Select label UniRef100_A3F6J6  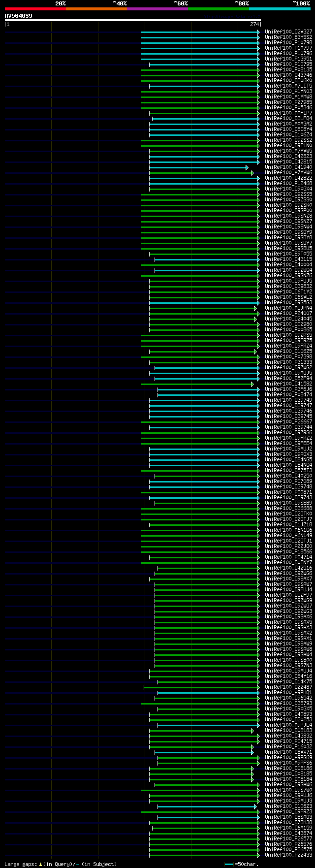[x=288, y=389]
